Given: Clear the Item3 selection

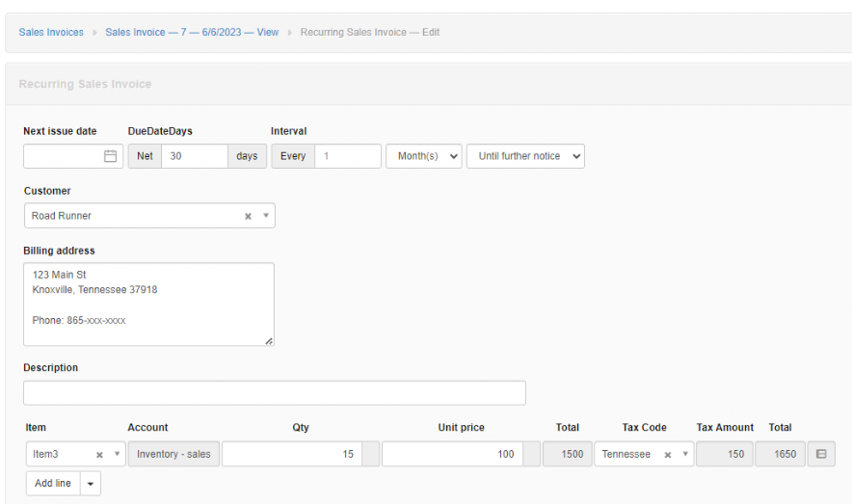Looking at the screenshot, I should tap(99, 455).
